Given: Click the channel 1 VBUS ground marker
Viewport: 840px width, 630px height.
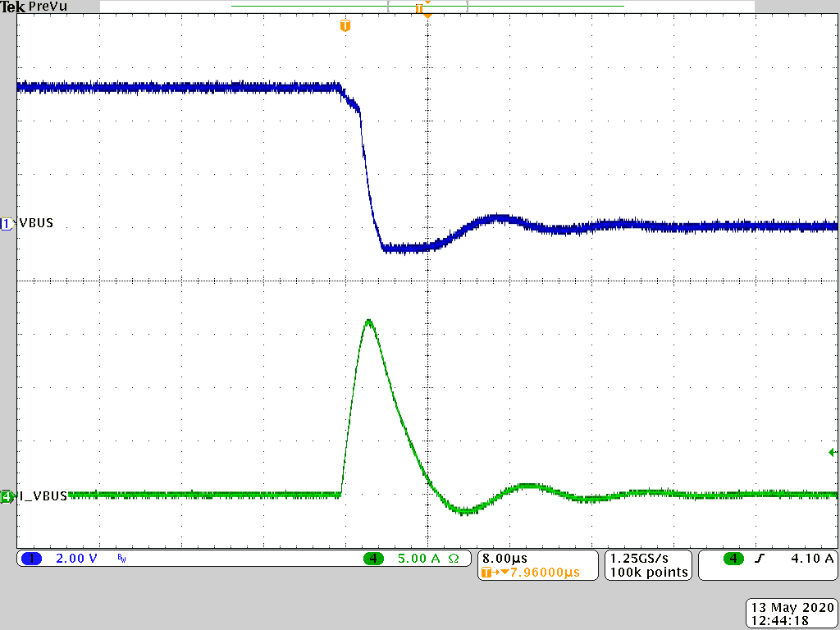Looking at the screenshot, I should [x=7, y=224].
